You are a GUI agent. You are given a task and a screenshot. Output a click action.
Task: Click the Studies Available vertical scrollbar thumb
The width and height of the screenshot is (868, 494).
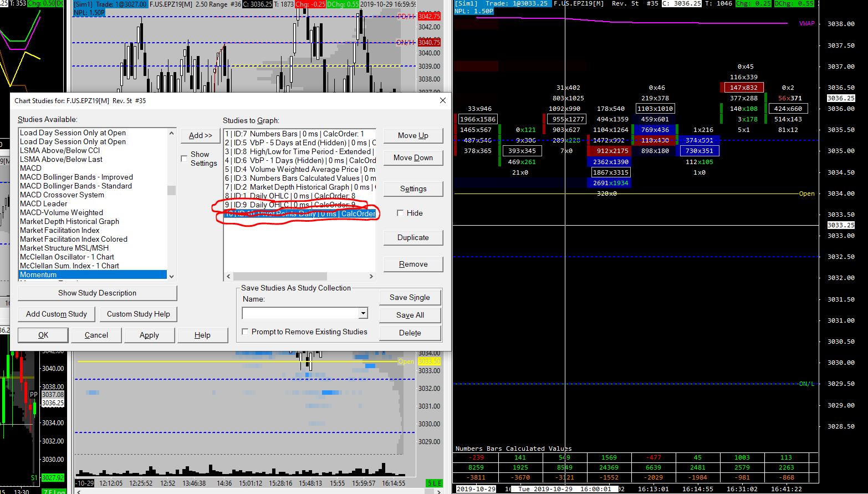tap(171, 190)
